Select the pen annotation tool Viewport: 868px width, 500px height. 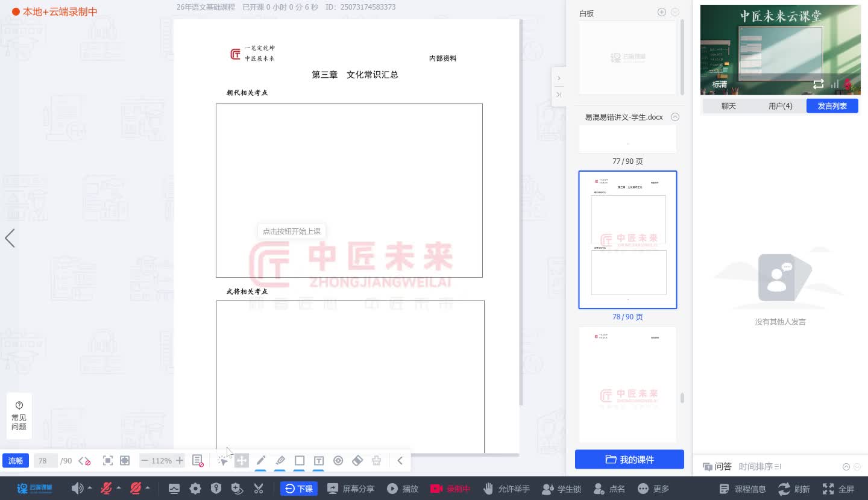tap(261, 460)
